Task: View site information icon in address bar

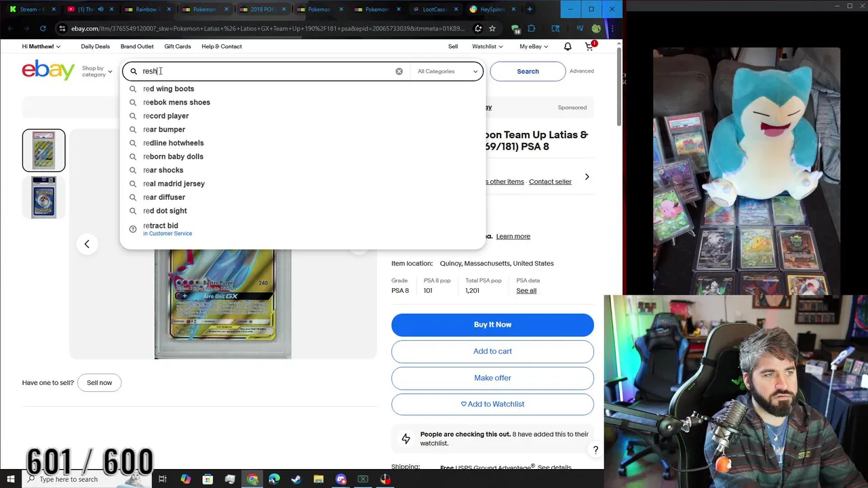Action: (62, 28)
